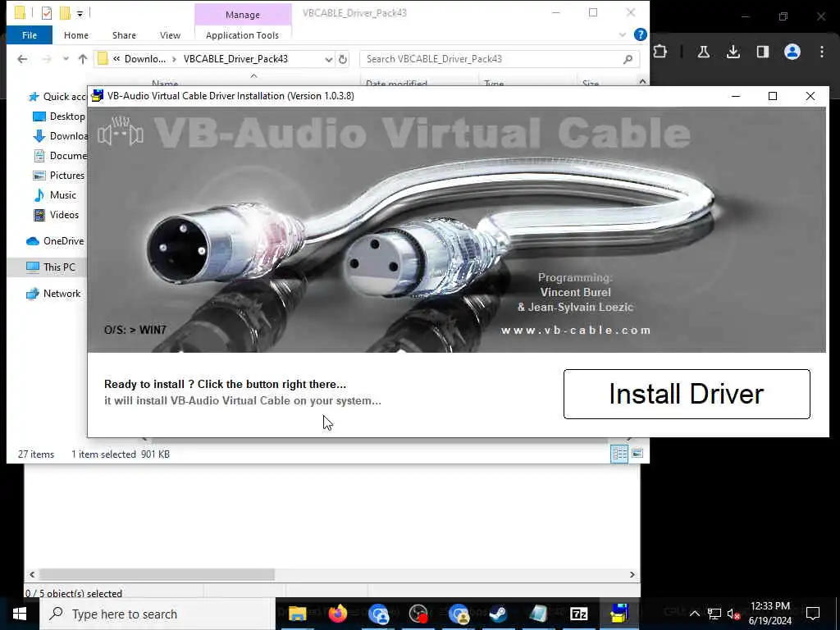Select Desktop in navigation pane
This screenshot has height=630, width=840.
click(x=59, y=116)
